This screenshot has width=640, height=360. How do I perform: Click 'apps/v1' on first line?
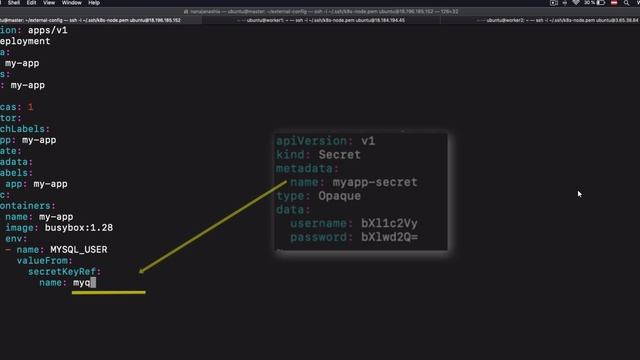(x=48, y=30)
